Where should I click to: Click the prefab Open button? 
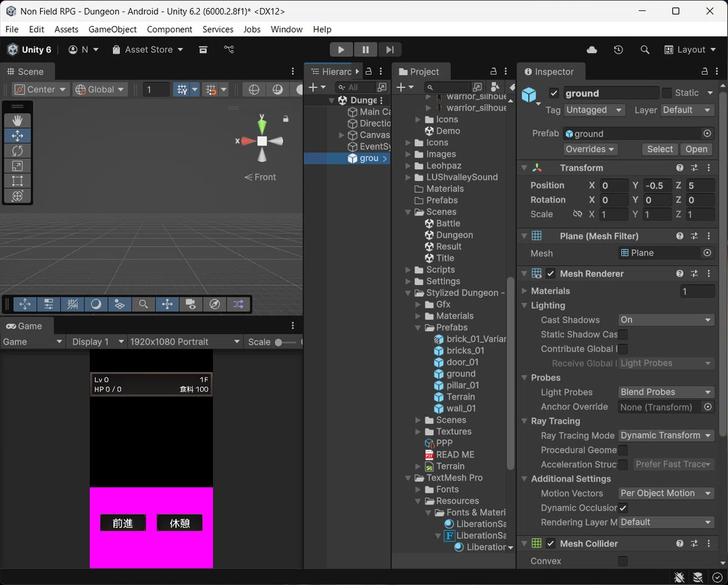696,149
